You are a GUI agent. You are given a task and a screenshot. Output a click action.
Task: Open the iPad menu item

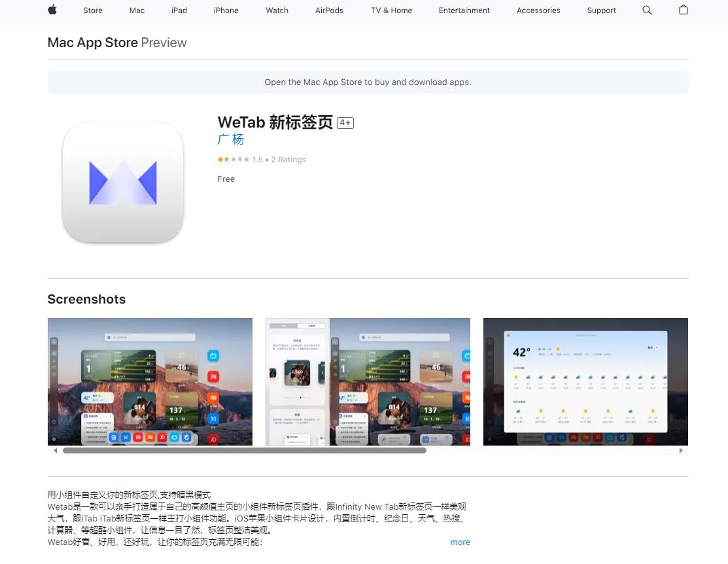179,10
